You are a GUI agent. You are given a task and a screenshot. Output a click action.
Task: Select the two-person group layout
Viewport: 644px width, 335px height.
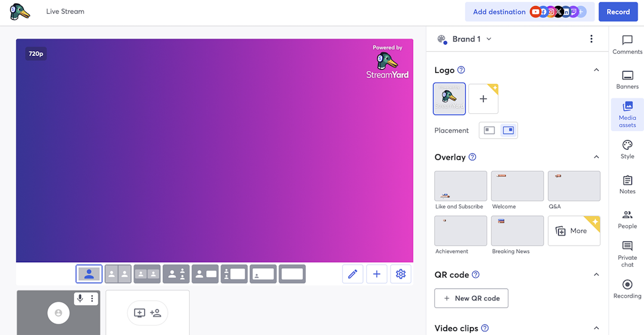[147, 274]
